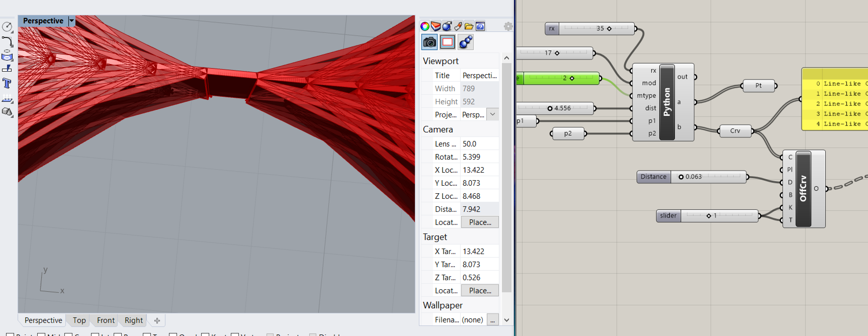Viewport: 868px width, 336px height.
Task: Click the properties panel scroll down arrow
Action: 506,320
